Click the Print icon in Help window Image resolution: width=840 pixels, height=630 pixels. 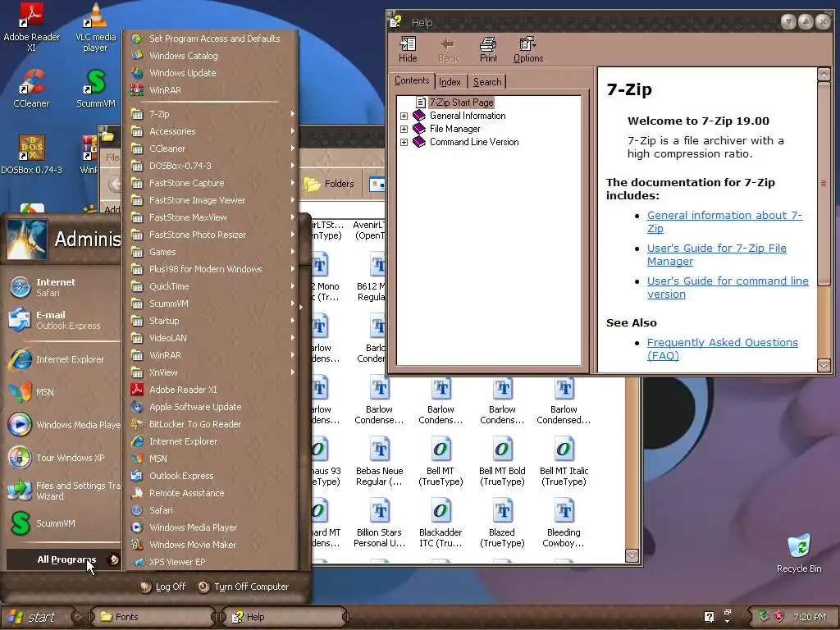(488, 50)
